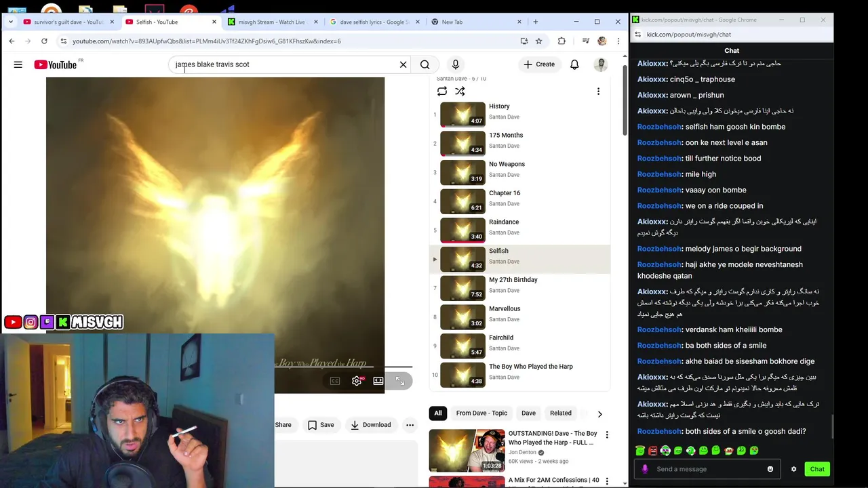Bookmark this page with the star
This screenshot has height=488, width=868.
538,41
